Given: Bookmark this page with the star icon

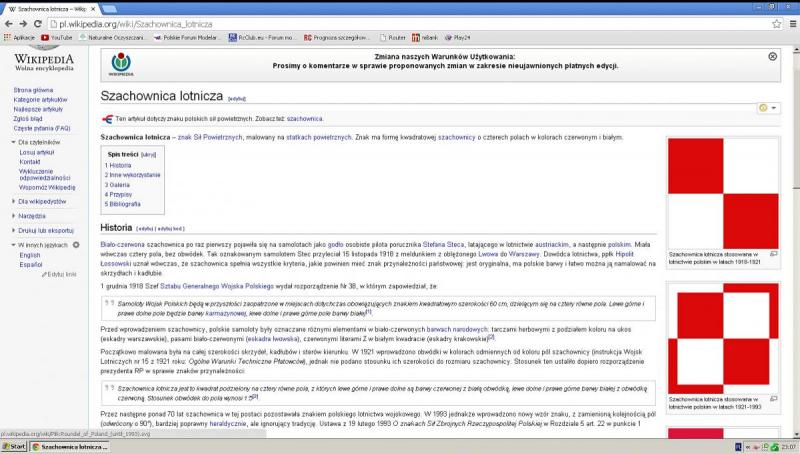Looking at the screenshot, I should click(x=776, y=22).
